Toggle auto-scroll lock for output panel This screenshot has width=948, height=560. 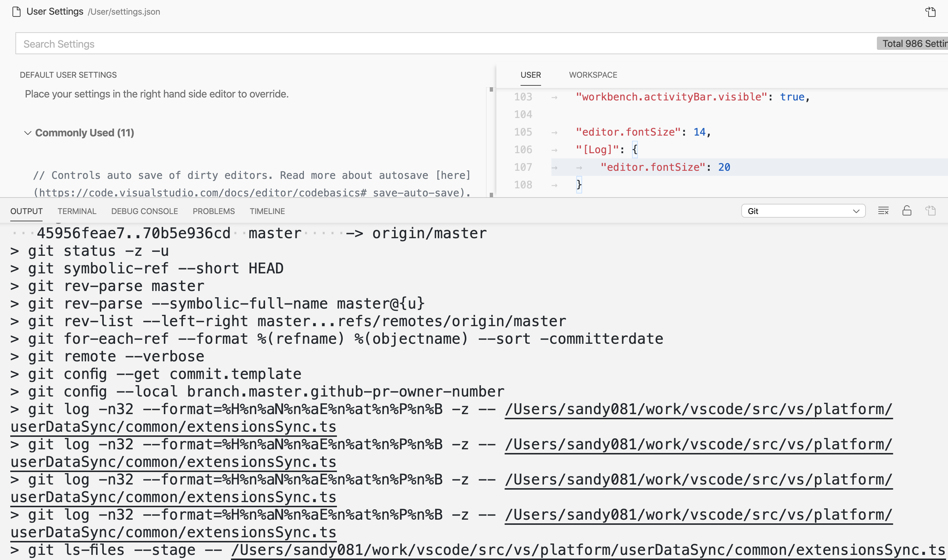[907, 211]
